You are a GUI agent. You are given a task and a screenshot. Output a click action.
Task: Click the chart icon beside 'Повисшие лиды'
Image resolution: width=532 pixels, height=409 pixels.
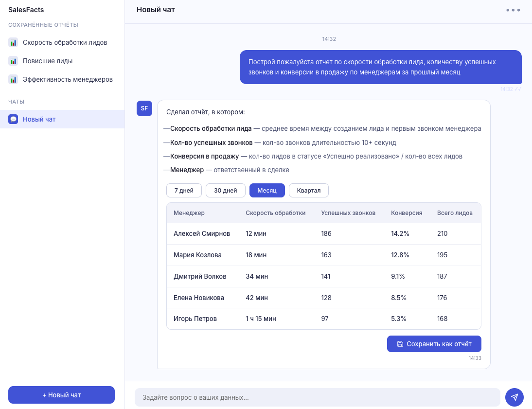pos(14,61)
